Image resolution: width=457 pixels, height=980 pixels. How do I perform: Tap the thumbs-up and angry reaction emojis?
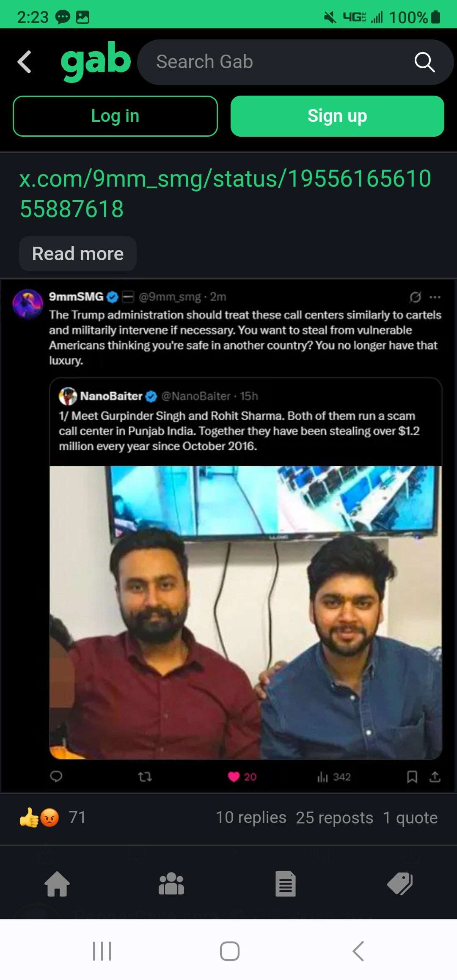point(39,818)
